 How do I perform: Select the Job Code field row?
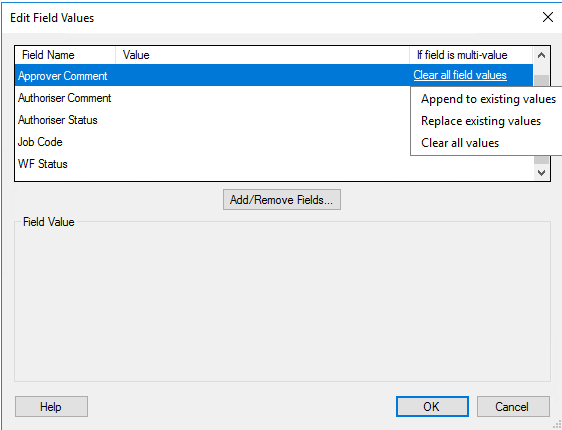pos(213,142)
